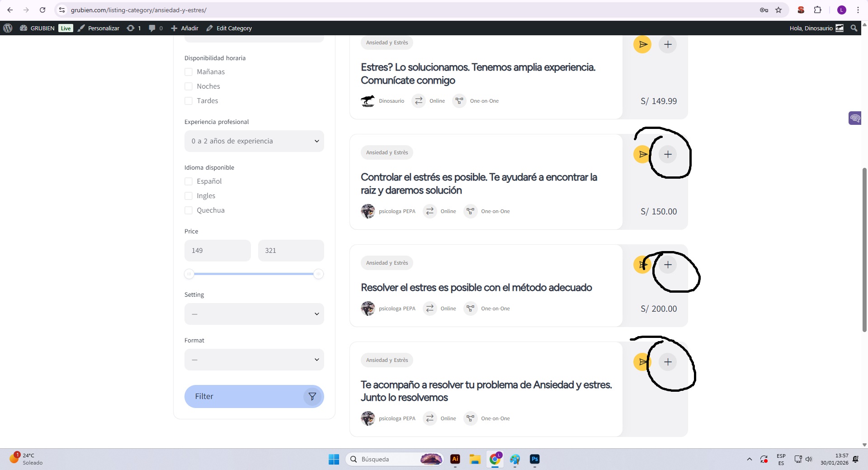Click the yellow send icon on S/ 149.99 listing
Image resolution: width=868 pixels, height=470 pixels.
[x=642, y=44]
